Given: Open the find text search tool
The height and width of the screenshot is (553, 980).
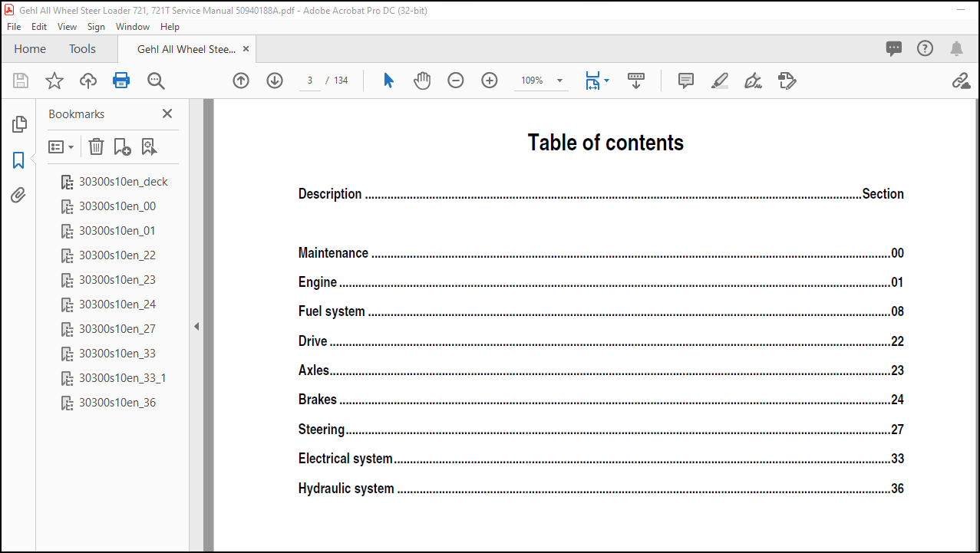Looking at the screenshot, I should (x=156, y=81).
